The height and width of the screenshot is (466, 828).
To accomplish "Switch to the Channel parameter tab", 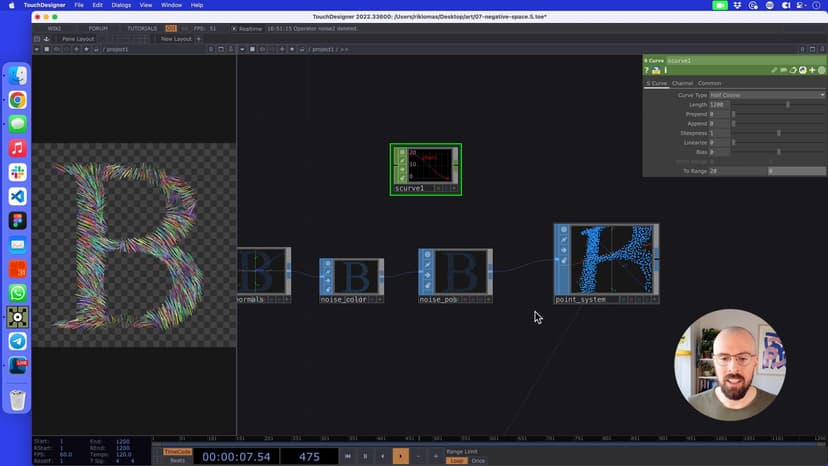I will coord(682,83).
